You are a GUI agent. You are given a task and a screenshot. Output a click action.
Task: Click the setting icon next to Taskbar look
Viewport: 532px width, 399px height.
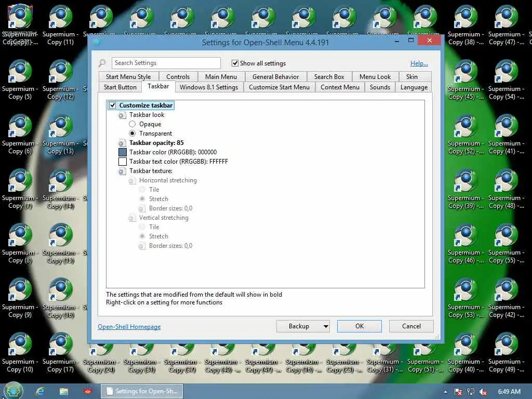(122, 115)
